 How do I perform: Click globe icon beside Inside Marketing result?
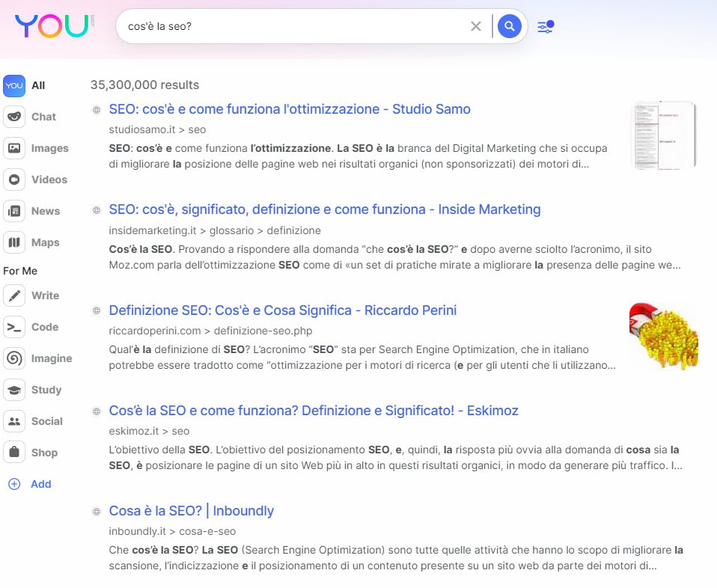point(97,210)
